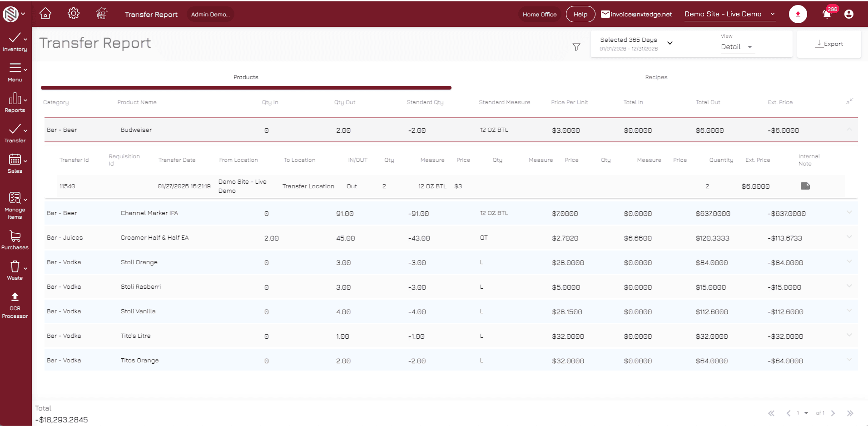
Task: Click the 01/27/2026 16:21:19 transfer date
Action: point(184,186)
